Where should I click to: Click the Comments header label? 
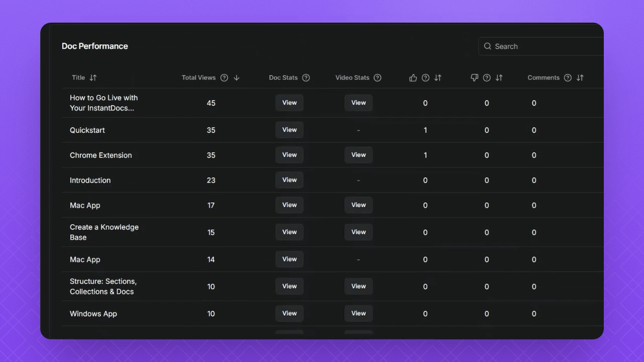click(x=544, y=77)
